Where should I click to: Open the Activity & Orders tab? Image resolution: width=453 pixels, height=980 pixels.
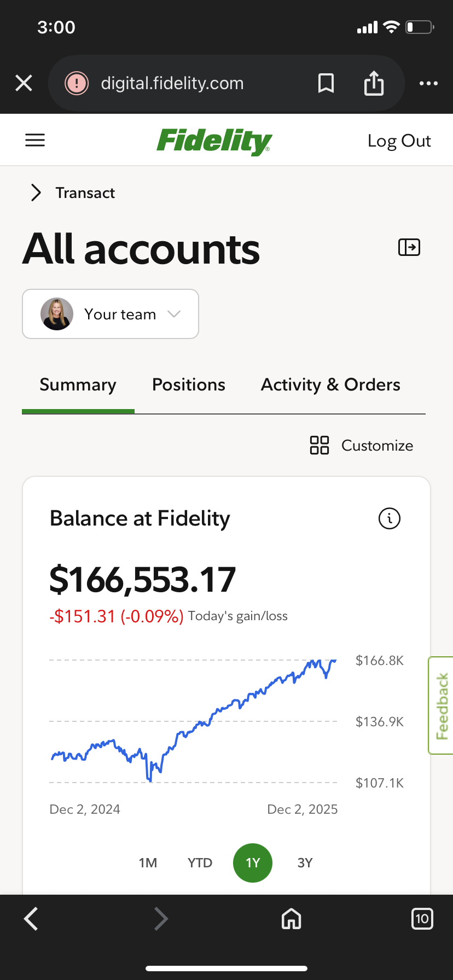(x=330, y=385)
